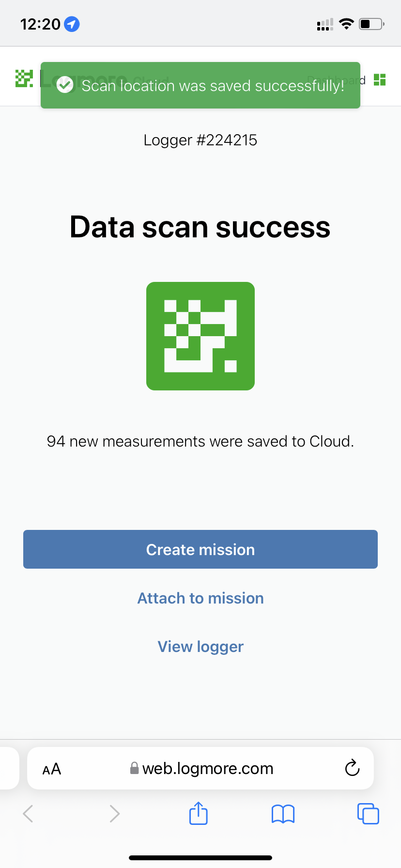
Task: Click the Logmore logo in the header
Action: pos(24,78)
